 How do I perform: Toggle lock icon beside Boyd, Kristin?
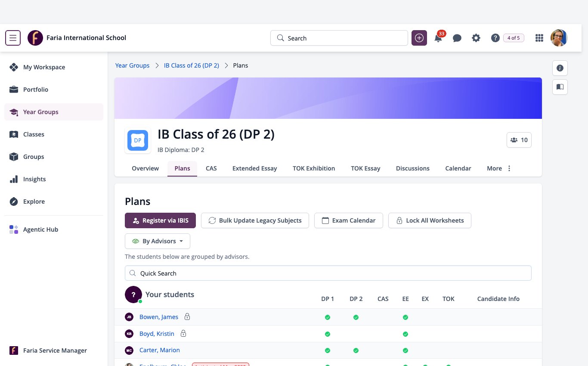(183, 333)
